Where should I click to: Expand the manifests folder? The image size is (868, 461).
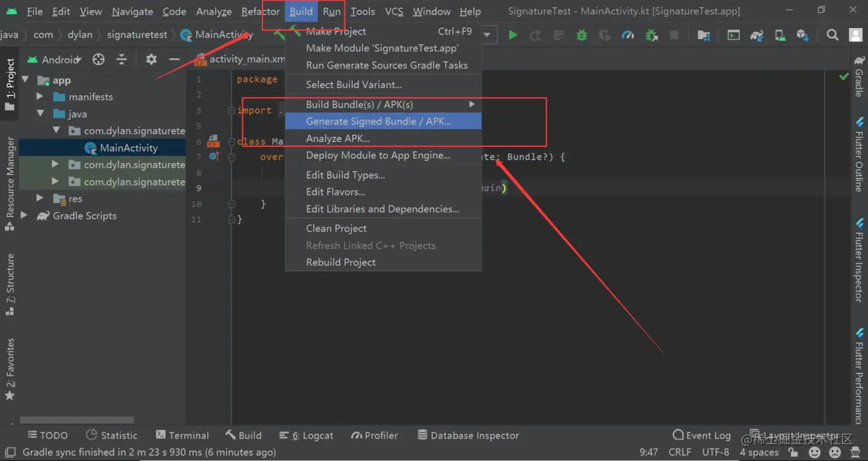(40, 97)
